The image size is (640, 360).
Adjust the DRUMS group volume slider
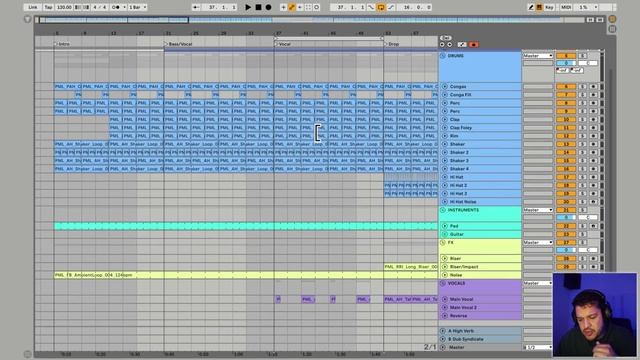pyautogui.click(x=566, y=63)
